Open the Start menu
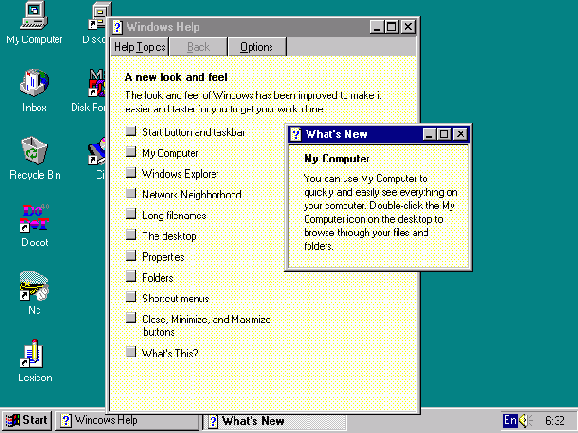 click(27, 420)
